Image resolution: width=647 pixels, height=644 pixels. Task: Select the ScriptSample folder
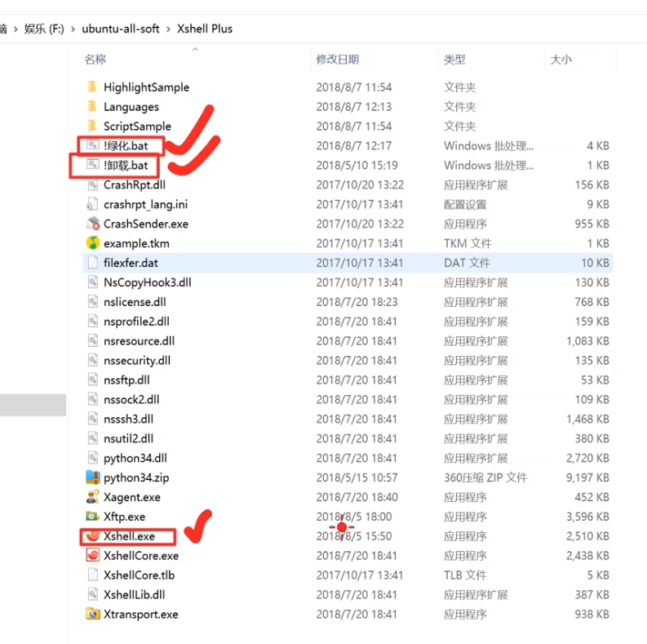136,127
